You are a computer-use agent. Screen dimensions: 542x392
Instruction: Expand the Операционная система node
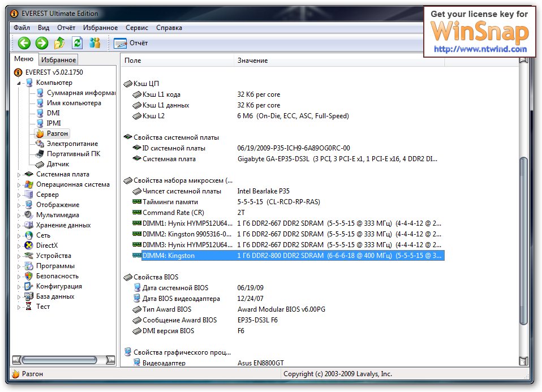[x=19, y=185]
